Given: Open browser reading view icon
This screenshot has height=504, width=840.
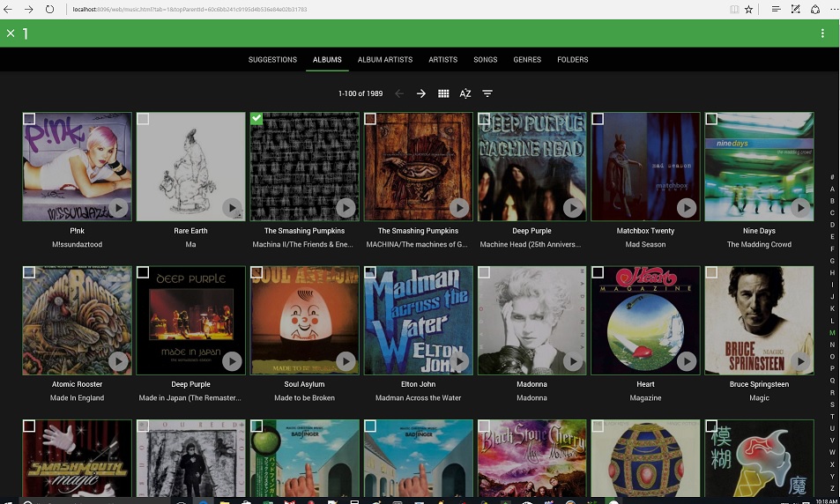Looking at the screenshot, I should point(734,9).
